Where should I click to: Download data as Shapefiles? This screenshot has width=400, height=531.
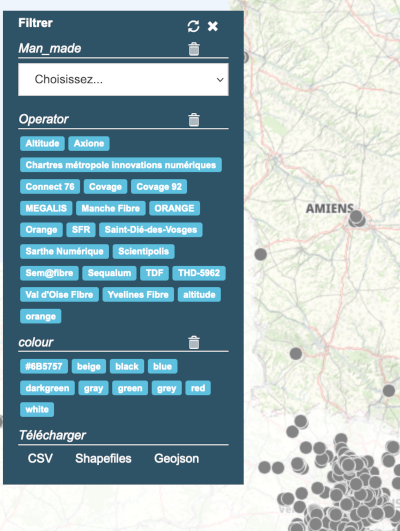103,459
